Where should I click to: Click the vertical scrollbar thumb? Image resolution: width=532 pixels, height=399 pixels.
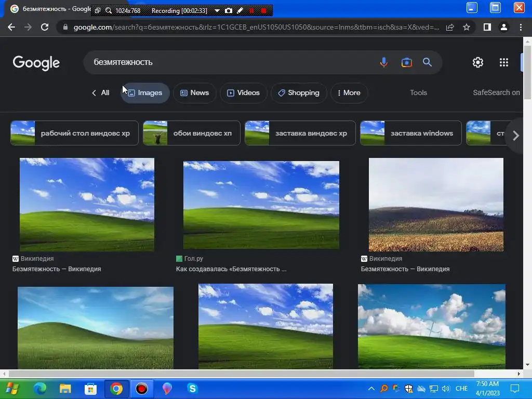[527, 72]
